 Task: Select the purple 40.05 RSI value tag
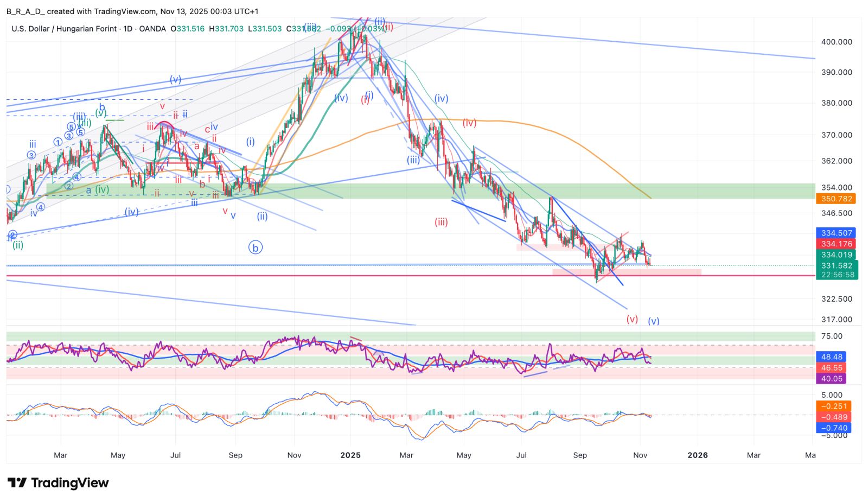[832, 379]
